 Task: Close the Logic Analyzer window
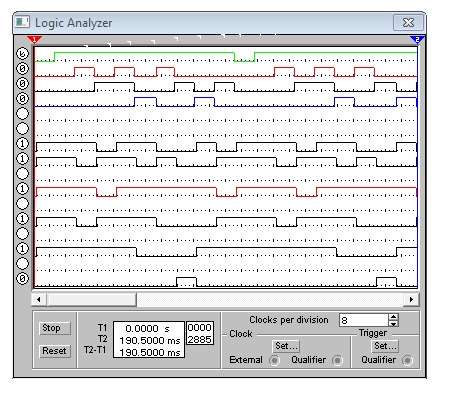click(x=408, y=23)
